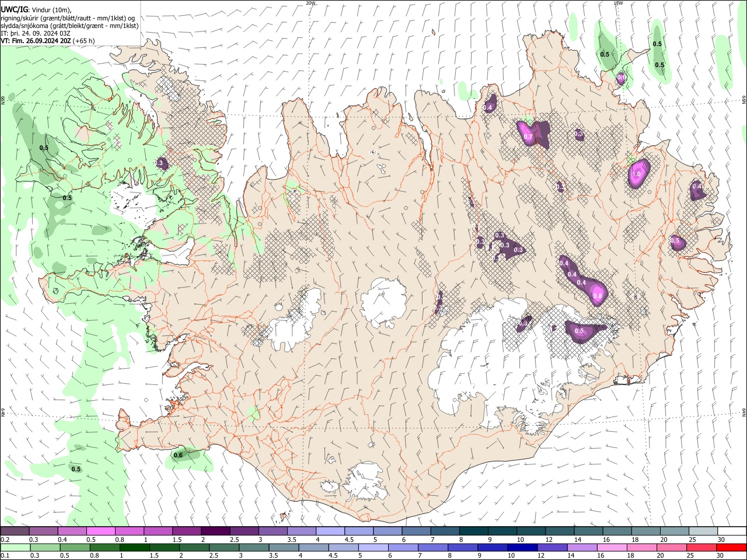This screenshot has width=747, height=560.
Task: Click the pale green rain swatch between 0.1 and 0.3
Action: [15, 547]
